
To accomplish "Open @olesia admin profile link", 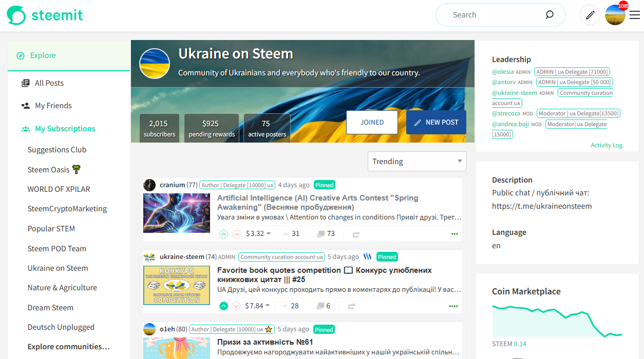I will [x=503, y=72].
